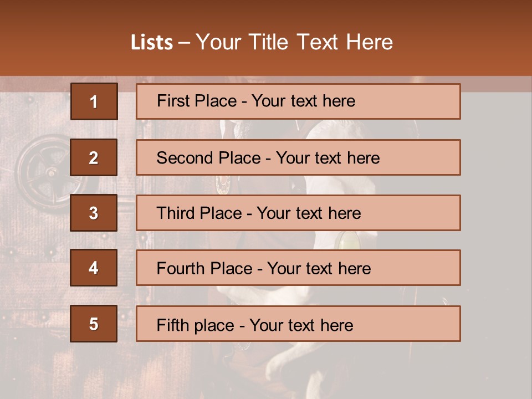Select the 'First Place' text box
This screenshot has width=532, height=399.
click(298, 101)
